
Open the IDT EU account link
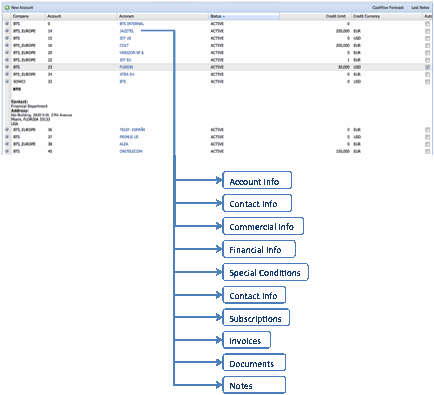[x=125, y=60]
